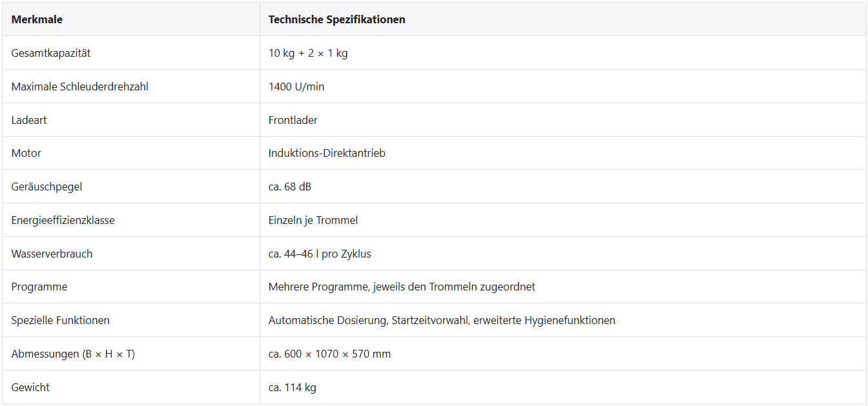This screenshot has height=406, width=868.
Task: Click the 'Induktions-Direktantrieb' value
Action: pos(327,154)
